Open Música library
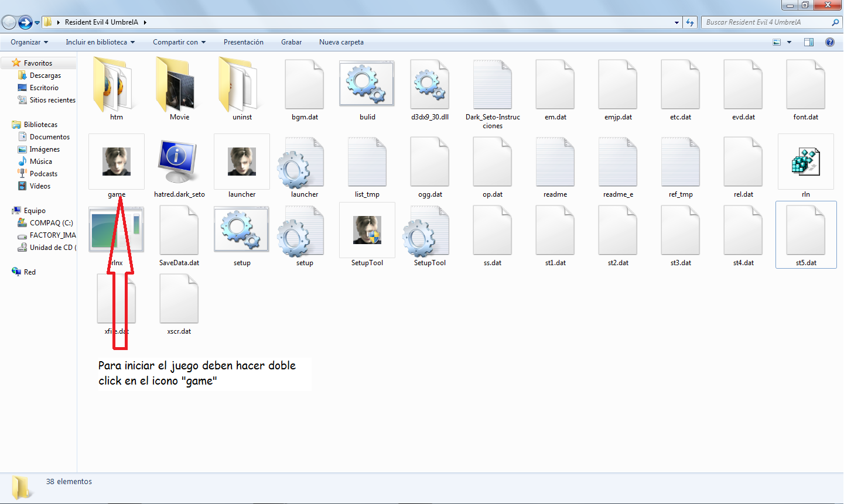The height and width of the screenshot is (504, 844). pos(40,162)
